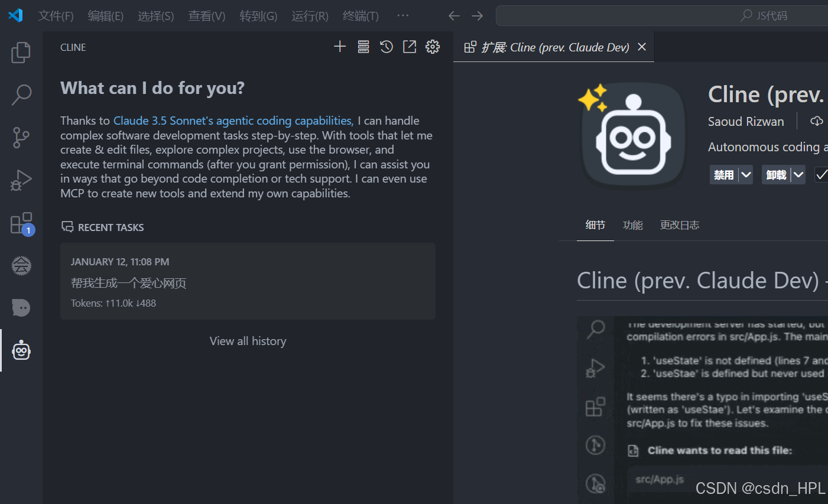The width and height of the screenshot is (828, 504).
Task: Expand the 卸载 dropdown arrow
Action: click(x=798, y=175)
